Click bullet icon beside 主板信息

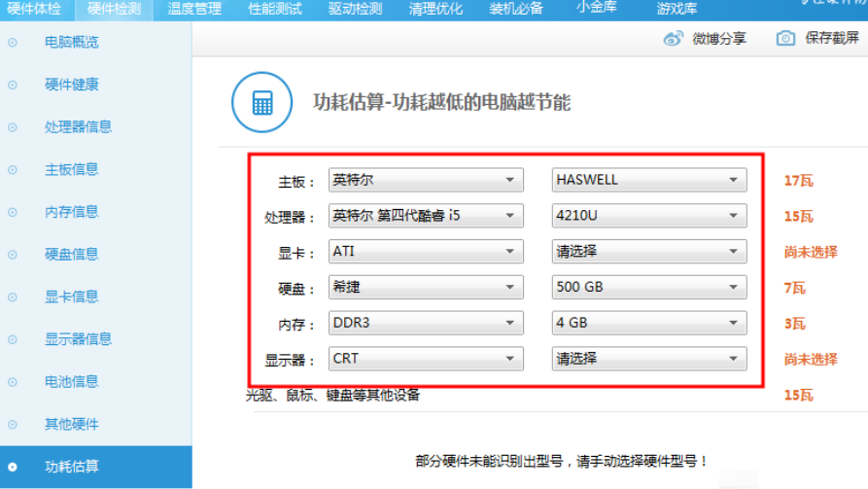[x=13, y=170]
